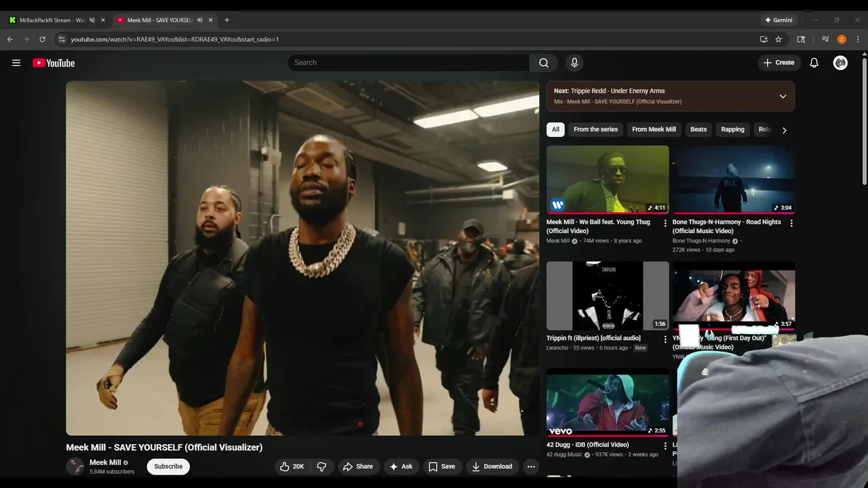
Task: Select the Rapping filter chip
Action: [x=732, y=129]
